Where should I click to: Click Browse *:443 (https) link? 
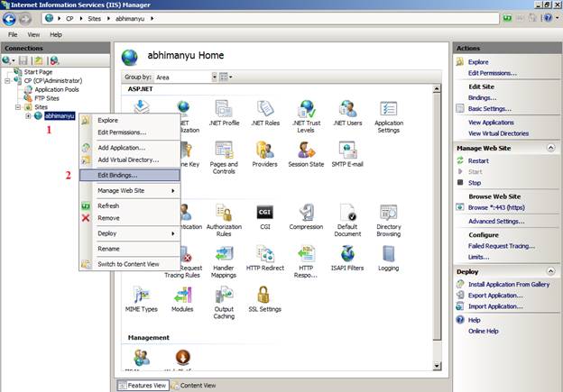click(496, 207)
